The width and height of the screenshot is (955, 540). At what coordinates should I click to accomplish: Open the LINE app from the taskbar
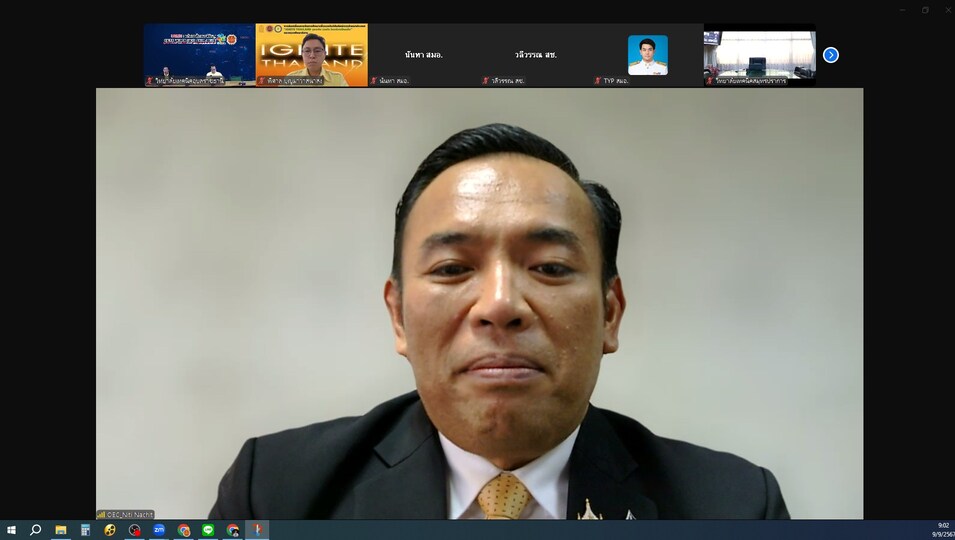pyautogui.click(x=208, y=530)
